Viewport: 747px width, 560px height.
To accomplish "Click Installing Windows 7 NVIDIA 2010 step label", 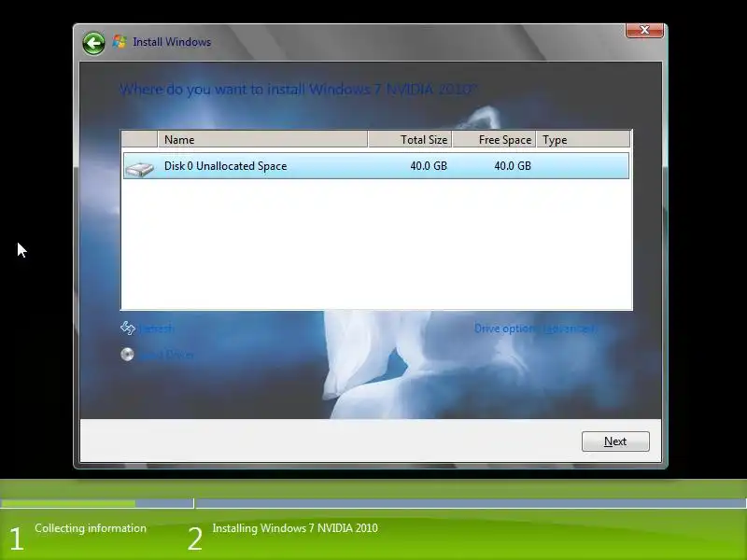I will pyautogui.click(x=295, y=528).
